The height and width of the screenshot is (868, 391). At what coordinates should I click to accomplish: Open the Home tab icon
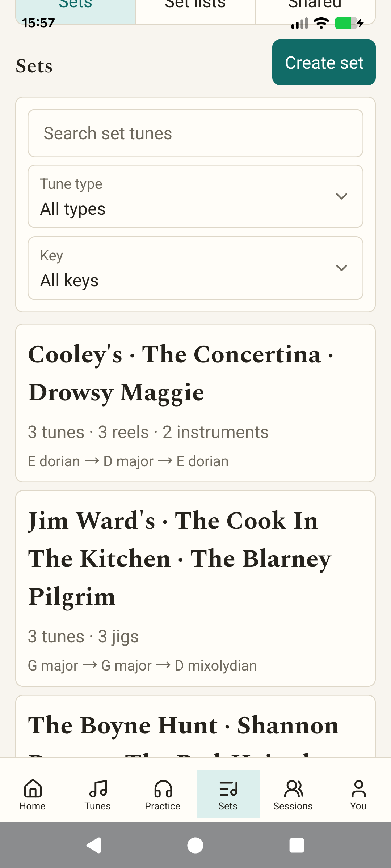point(33,788)
